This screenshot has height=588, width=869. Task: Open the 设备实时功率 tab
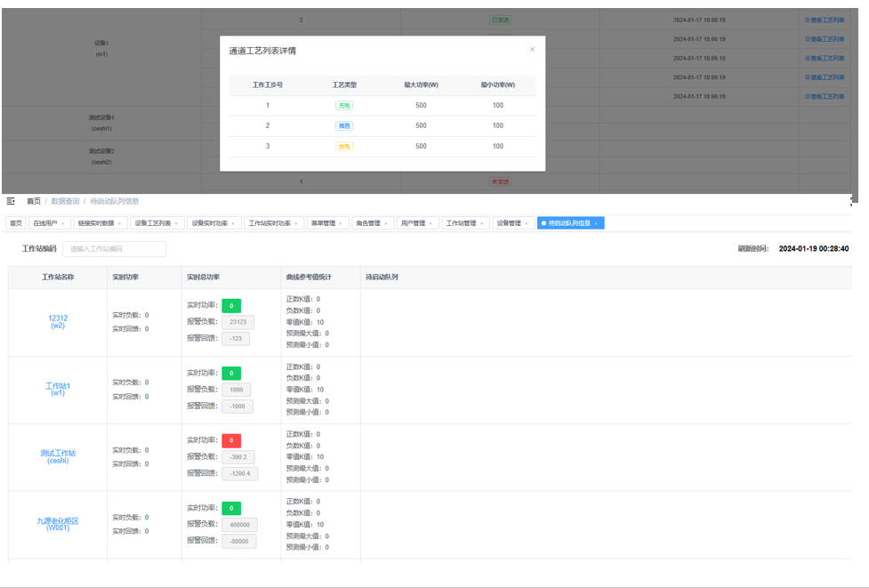tap(209, 223)
